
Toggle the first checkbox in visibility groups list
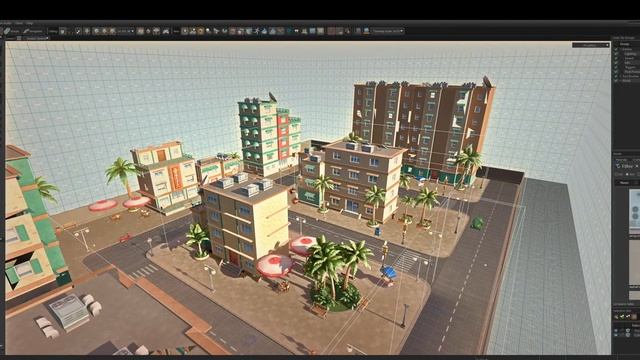pos(616,49)
